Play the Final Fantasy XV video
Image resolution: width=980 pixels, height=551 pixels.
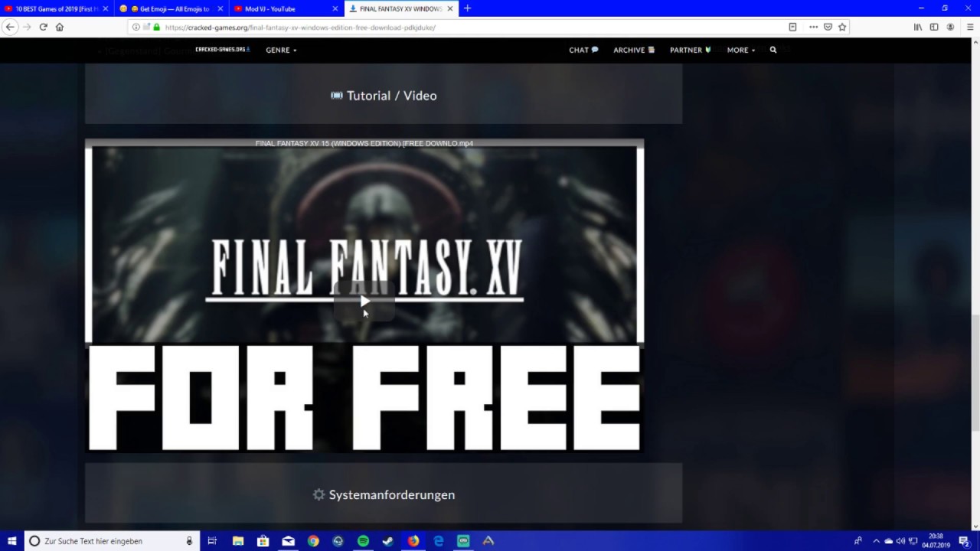(x=364, y=301)
